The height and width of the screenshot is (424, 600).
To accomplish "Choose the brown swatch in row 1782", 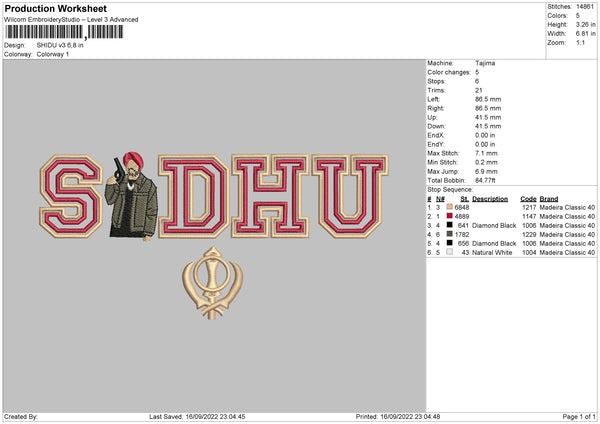I will click(x=450, y=234).
